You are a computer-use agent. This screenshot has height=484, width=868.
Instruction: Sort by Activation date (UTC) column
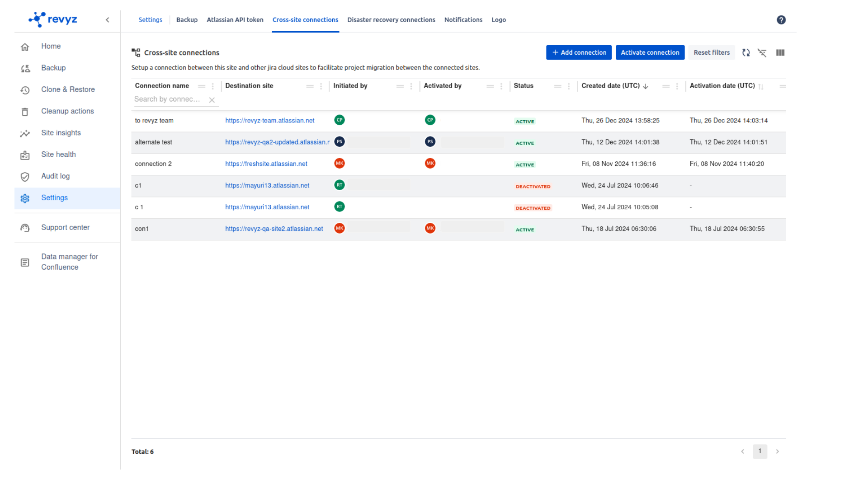(722, 86)
